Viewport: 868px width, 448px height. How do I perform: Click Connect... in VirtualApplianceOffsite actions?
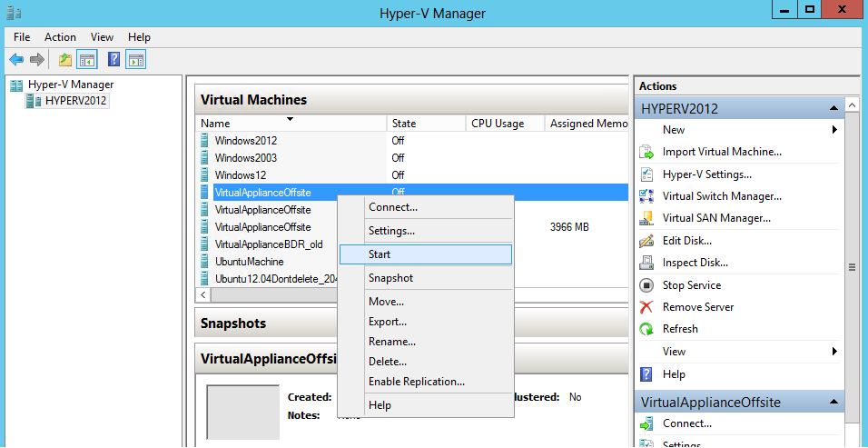[x=687, y=424]
